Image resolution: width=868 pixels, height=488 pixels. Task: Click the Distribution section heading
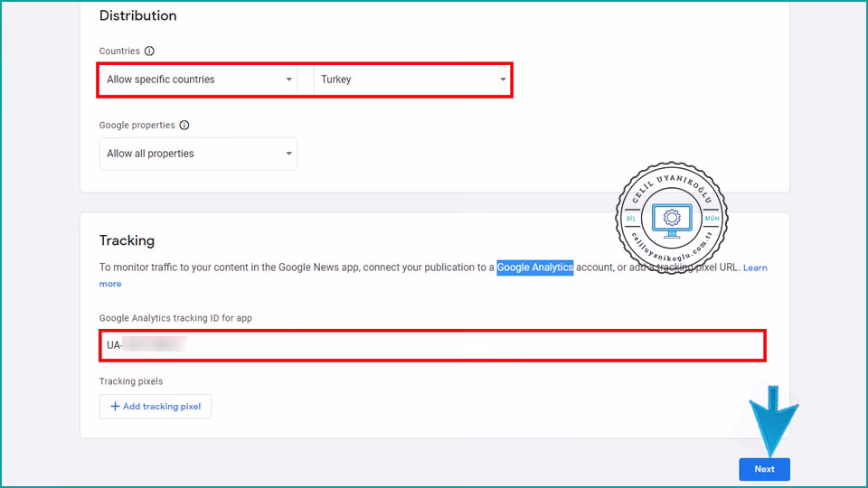[137, 16]
